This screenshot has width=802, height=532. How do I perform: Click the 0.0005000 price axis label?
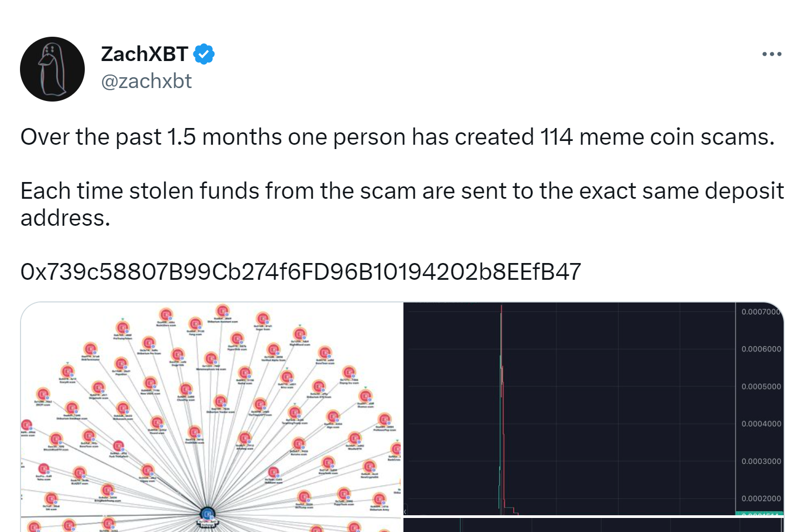[x=761, y=387]
